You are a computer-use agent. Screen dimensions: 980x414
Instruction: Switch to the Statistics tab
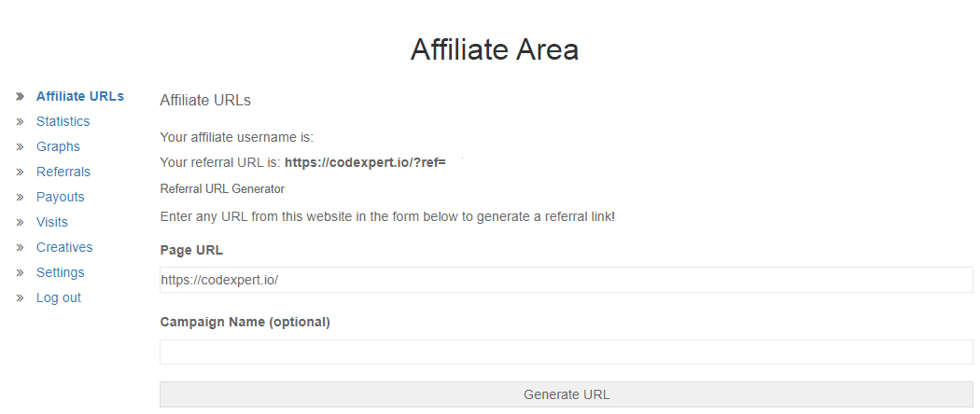click(63, 121)
